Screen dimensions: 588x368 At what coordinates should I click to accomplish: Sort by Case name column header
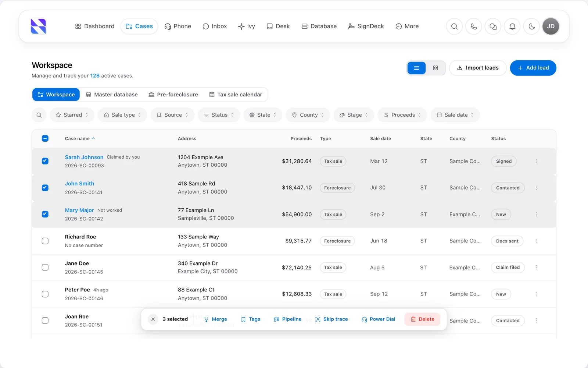coord(80,139)
